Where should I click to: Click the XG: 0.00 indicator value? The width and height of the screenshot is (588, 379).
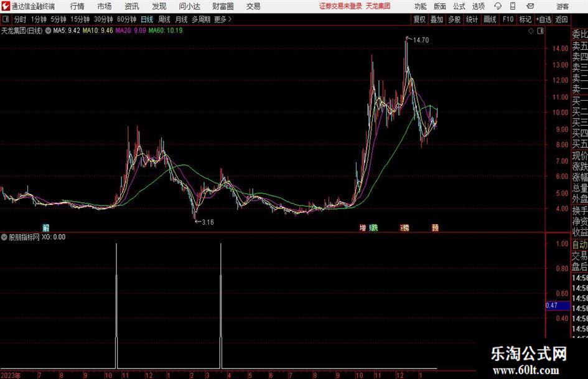(54, 237)
